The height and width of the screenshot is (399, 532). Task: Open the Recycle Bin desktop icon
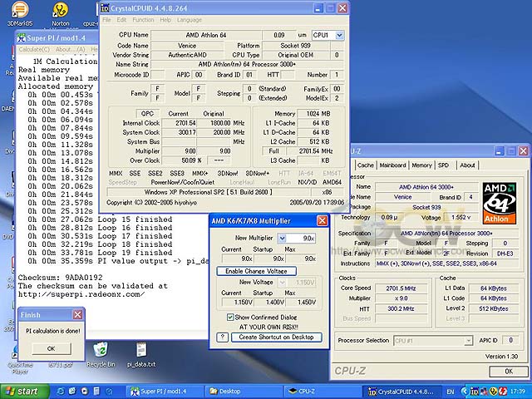(101, 355)
